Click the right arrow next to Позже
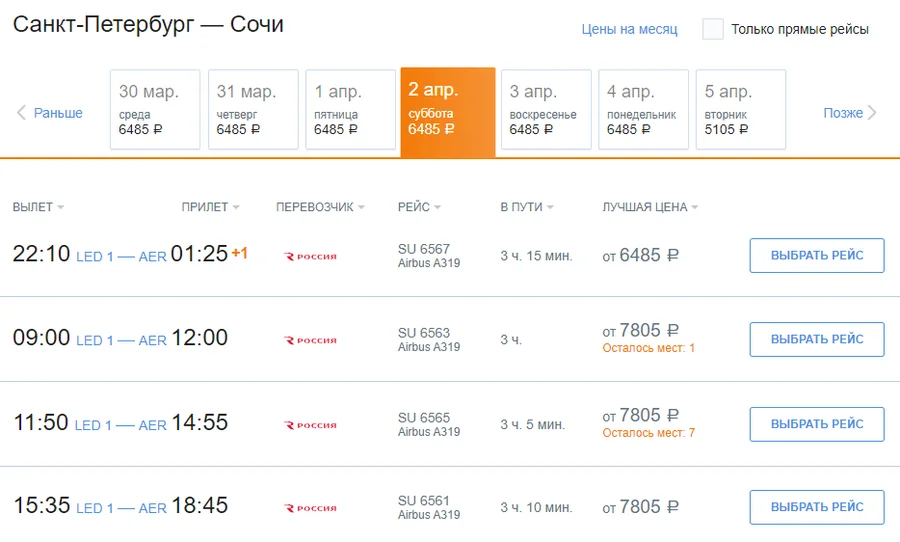The width and height of the screenshot is (900, 542). 872,113
